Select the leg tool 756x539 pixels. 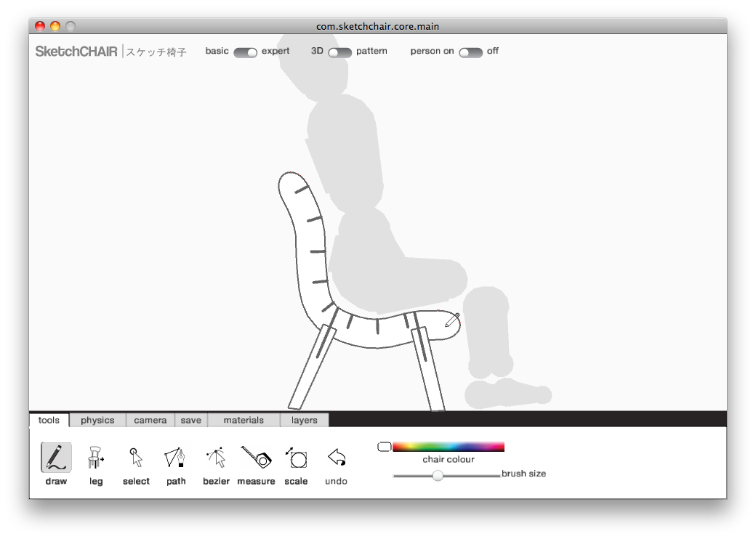[x=96, y=458]
